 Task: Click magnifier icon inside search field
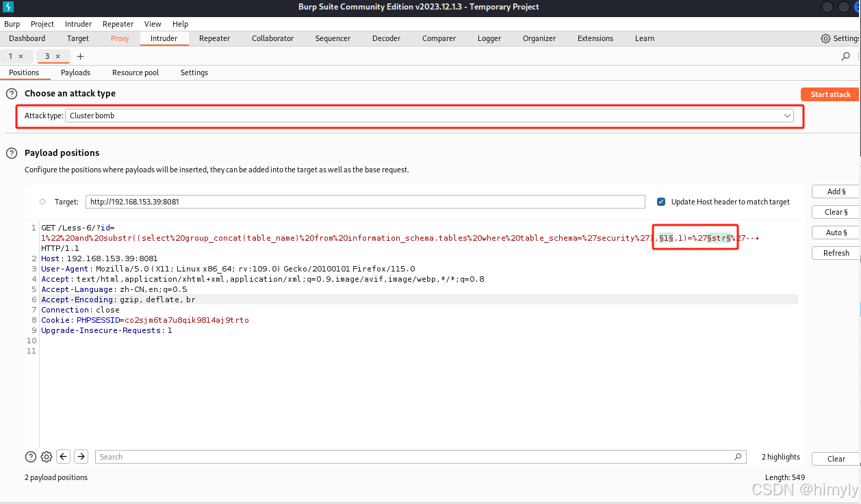(738, 457)
